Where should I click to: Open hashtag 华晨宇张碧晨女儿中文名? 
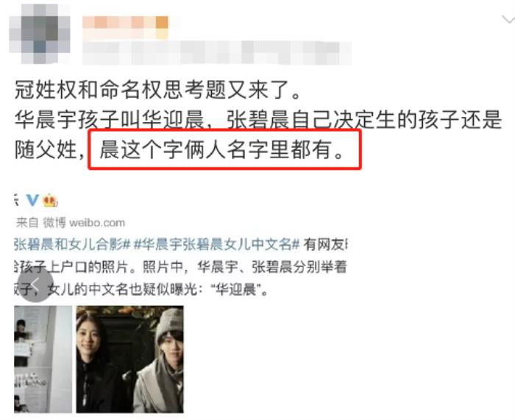[x=217, y=245]
